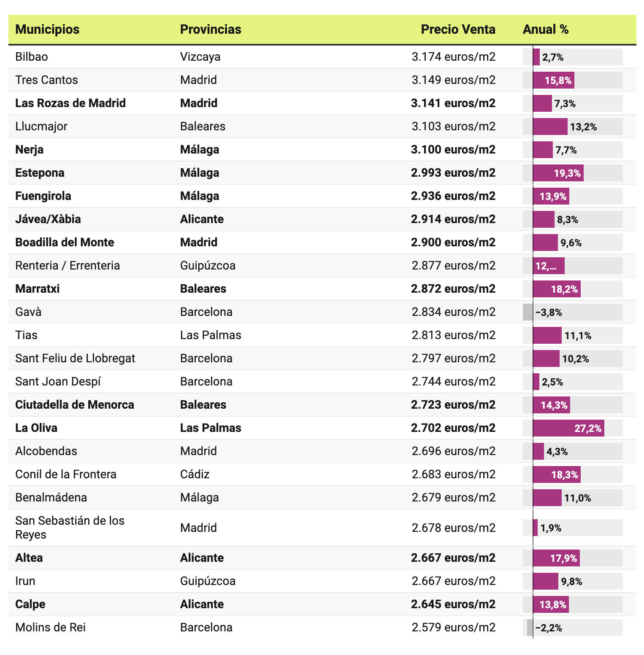
Task: Click the Estepona 19,3% bar
Action: [558, 173]
